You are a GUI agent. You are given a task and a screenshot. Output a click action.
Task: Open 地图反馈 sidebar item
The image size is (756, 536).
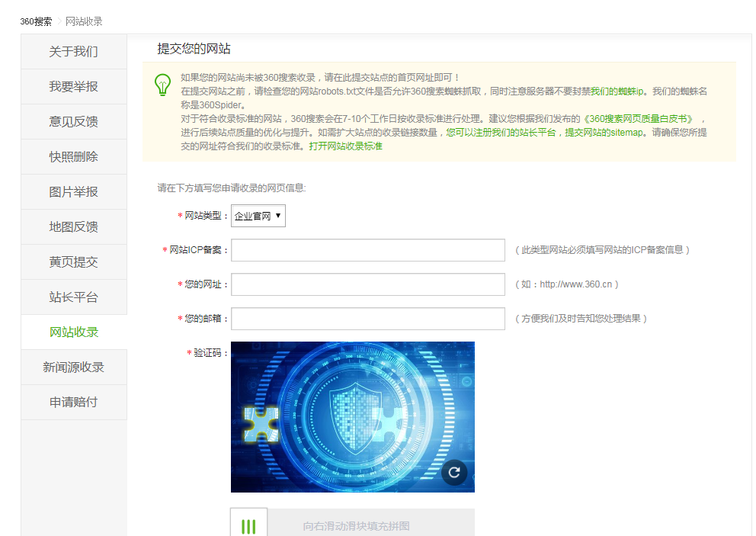(74, 226)
